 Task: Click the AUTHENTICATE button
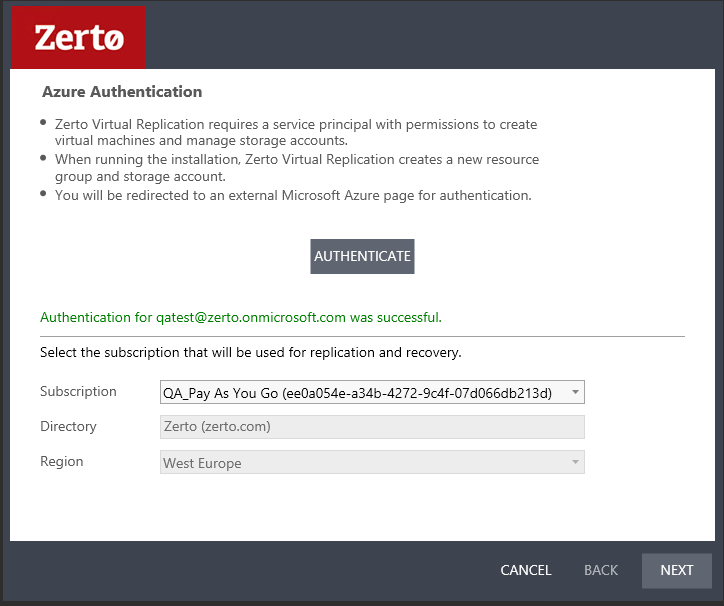[362, 256]
